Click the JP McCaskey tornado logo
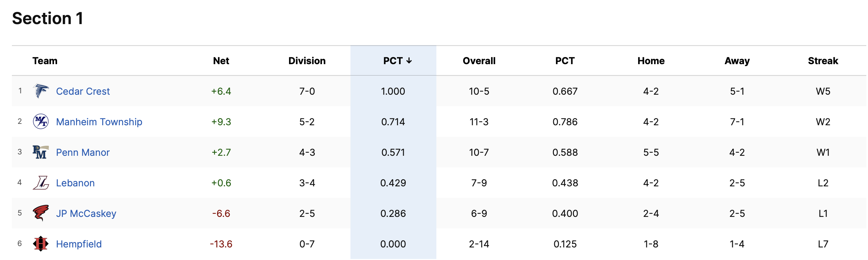The width and height of the screenshot is (868, 260). [x=41, y=213]
